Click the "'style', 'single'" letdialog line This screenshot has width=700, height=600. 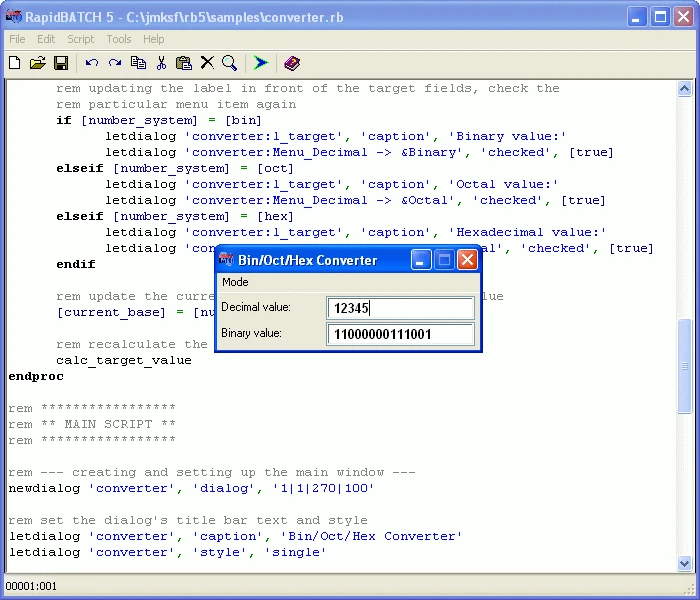[167, 552]
